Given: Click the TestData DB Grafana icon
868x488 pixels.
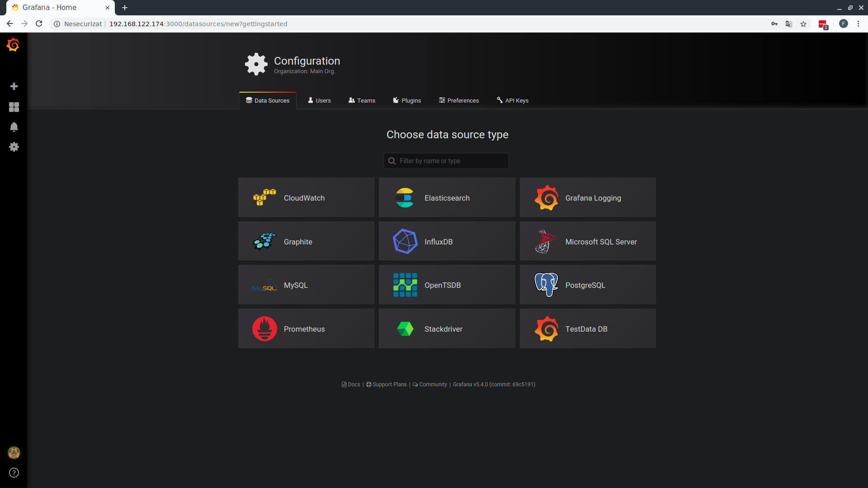Looking at the screenshot, I should click(546, 329).
